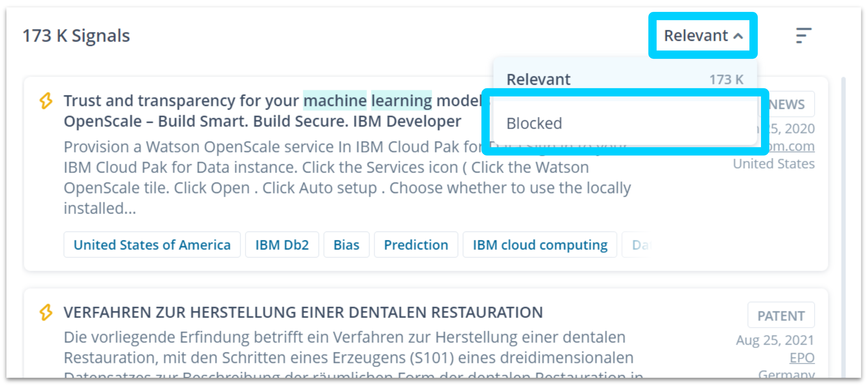
Task: Open the VERFAHREN ZUR HERSTELLUNG patent title
Action: pos(303,312)
